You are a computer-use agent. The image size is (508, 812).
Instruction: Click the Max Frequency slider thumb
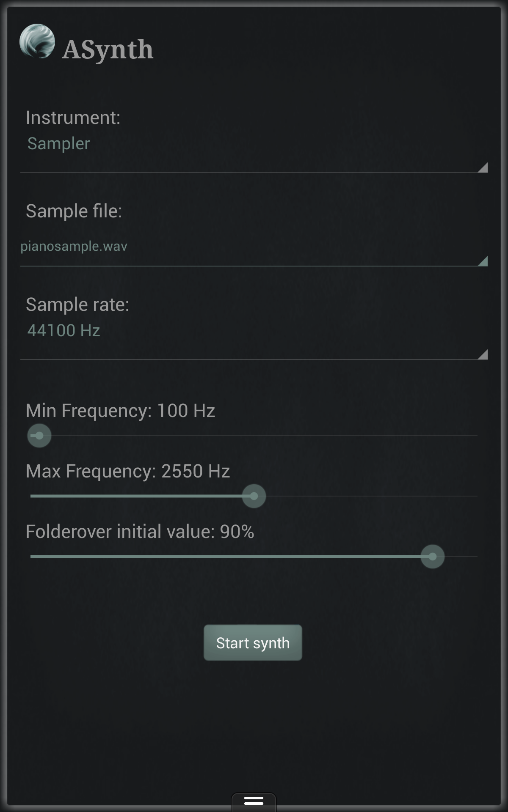pyautogui.click(x=254, y=496)
